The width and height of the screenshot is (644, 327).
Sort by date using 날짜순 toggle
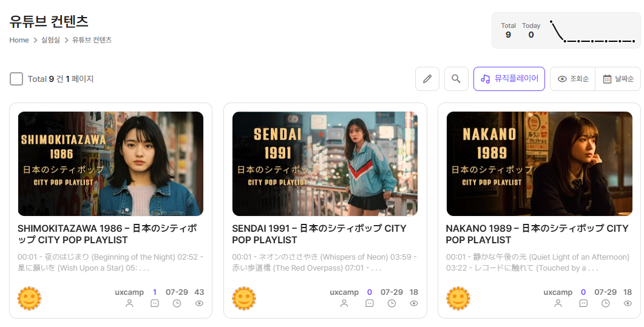(618, 79)
